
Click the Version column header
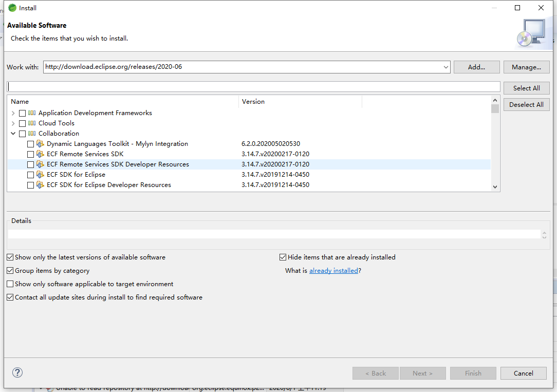click(300, 102)
